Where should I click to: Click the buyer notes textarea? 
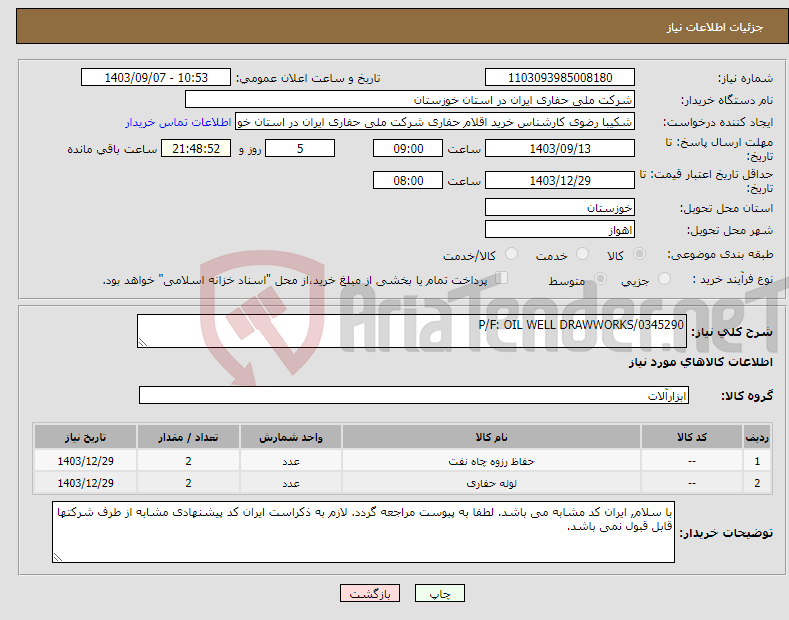pyautogui.click(x=363, y=532)
